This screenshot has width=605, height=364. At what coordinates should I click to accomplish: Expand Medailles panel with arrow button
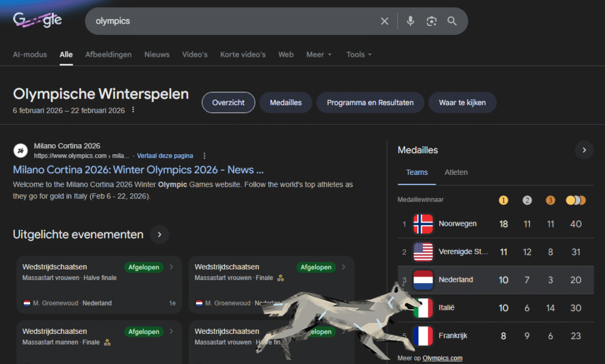click(584, 150)
